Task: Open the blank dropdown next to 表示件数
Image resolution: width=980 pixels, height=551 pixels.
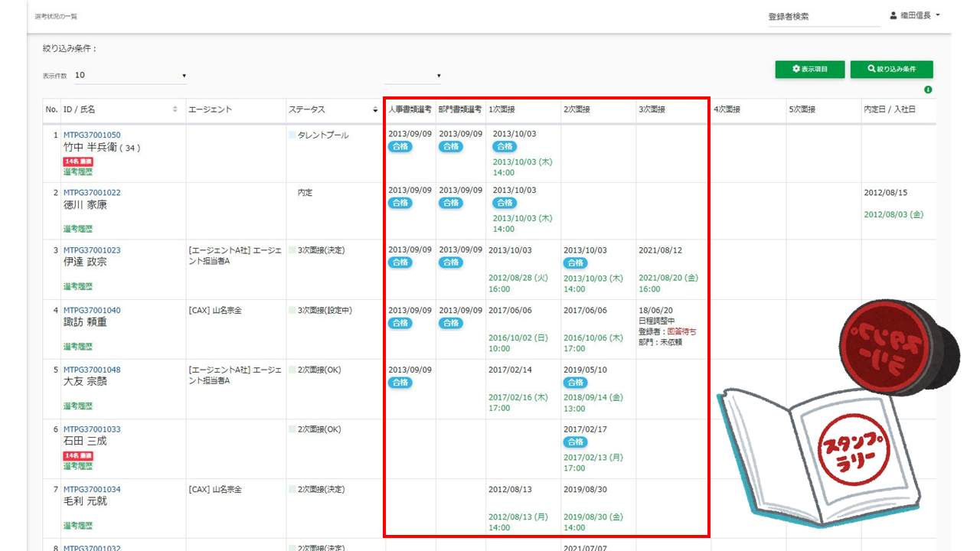Action: click(413, 76)
